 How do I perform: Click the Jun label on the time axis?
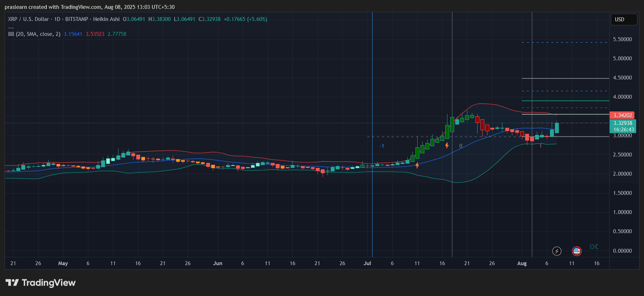tap(218, 263)
